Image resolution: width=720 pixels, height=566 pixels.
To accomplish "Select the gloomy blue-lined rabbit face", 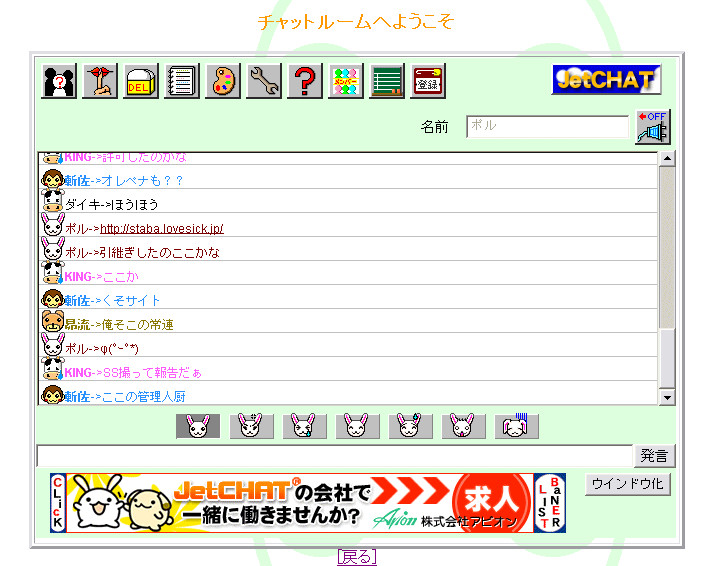I will (516, 426).
